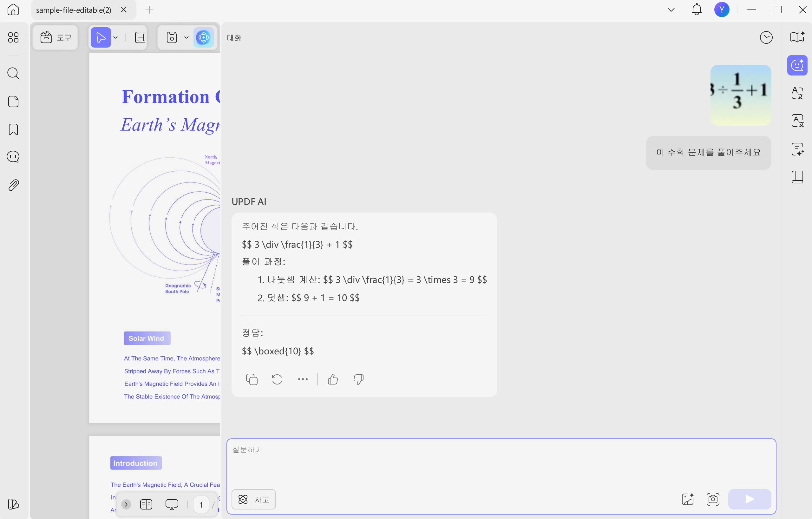Focus the 질문하기 question input field
Screen dimensions: 812x519
pyautogui.click(x=501, y=462)
